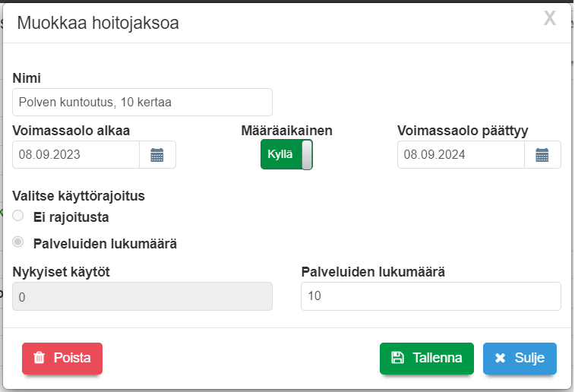The image size is (575, 392).
Task: Click the Muokkaa hoitojaksoa dialog title
Action: tap(98, 23)
